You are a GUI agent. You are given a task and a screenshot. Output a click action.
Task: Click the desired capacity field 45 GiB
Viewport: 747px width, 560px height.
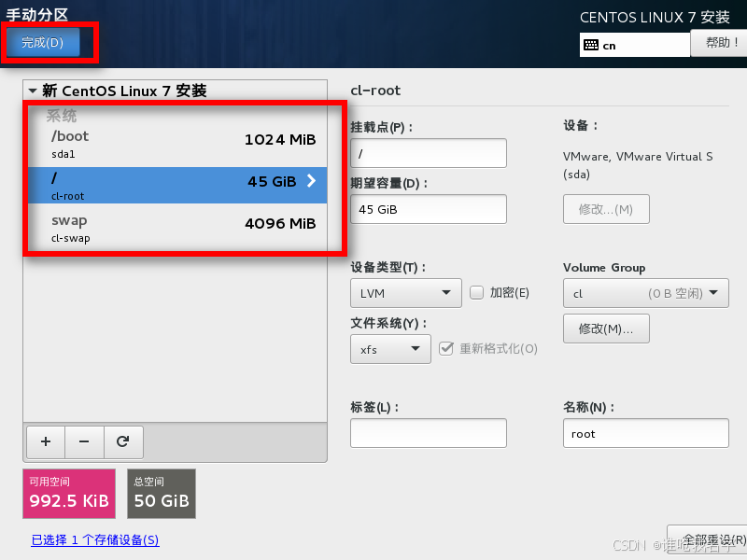coord(429,209)
